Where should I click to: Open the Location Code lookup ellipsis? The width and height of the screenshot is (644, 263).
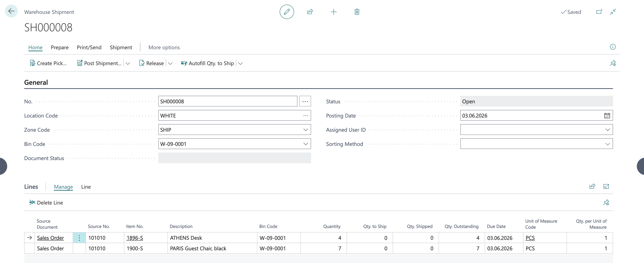tap(306, 116)
